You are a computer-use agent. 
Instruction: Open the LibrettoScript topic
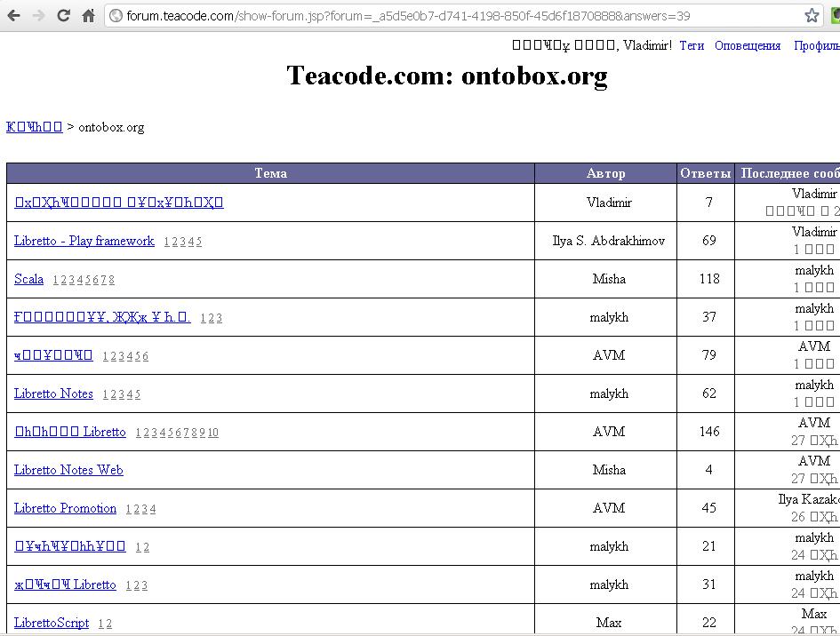coord(52,623)
